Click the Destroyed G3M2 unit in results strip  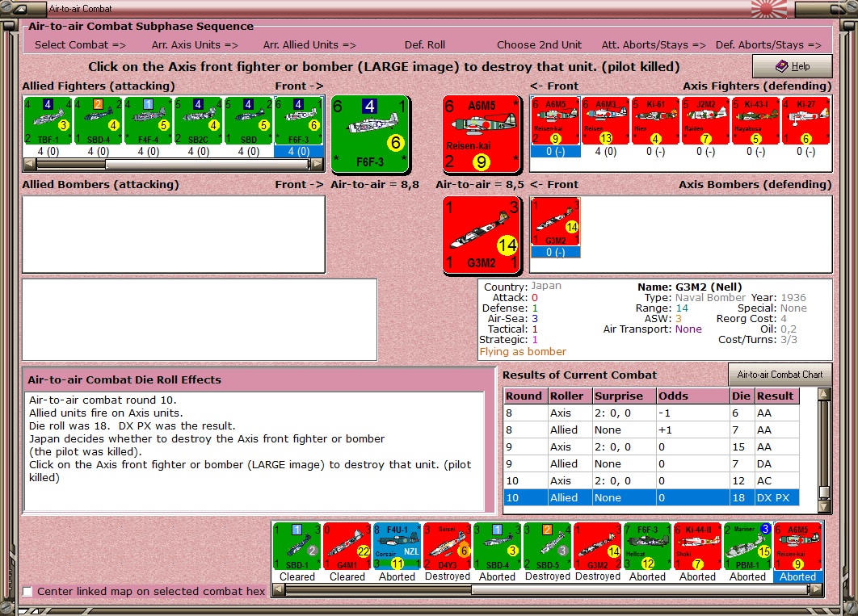tap(598, 547)
